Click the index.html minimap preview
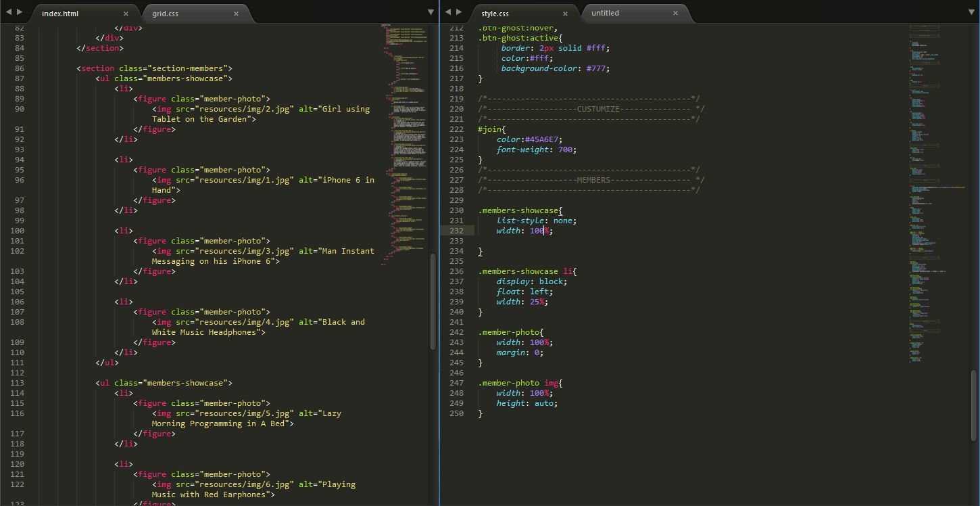This screenshot has height=506, width=980. (404, 135)
